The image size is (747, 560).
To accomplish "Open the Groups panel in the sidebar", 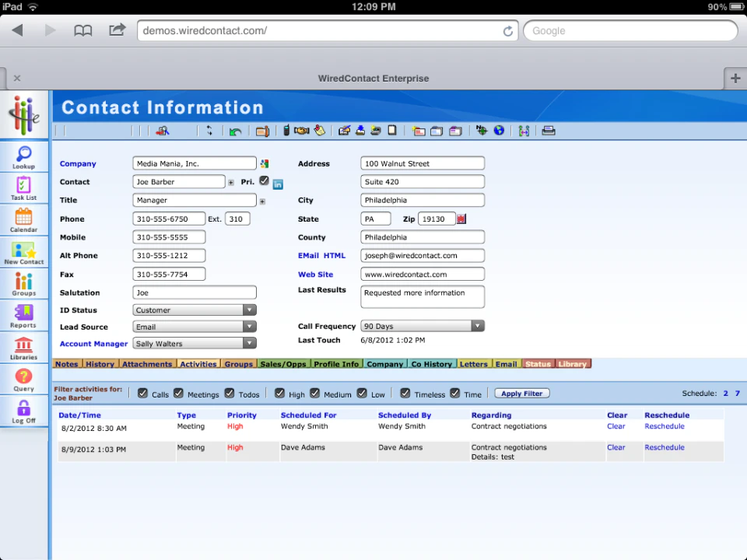I will [x=23, y=285].
